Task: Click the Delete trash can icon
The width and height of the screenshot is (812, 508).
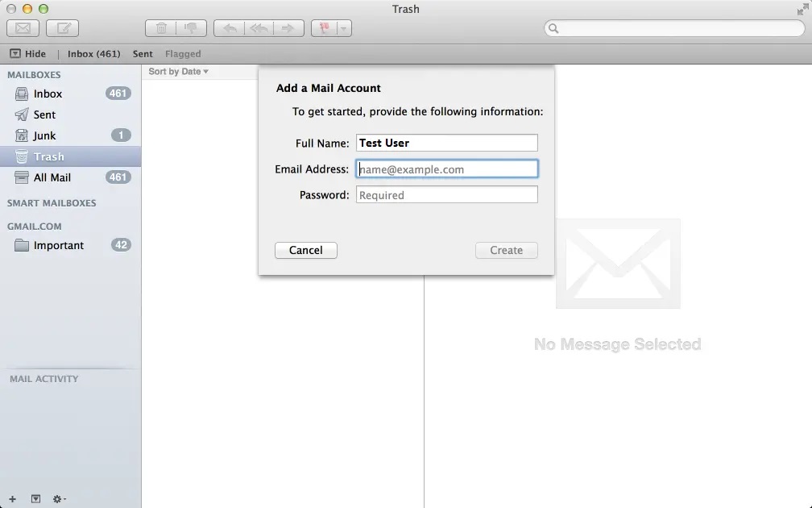Action: point(160,28)
